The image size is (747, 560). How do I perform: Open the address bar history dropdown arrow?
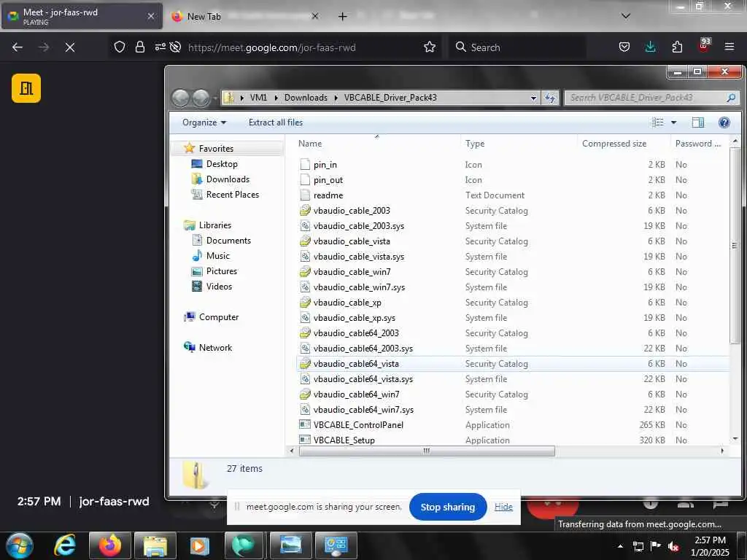click(x=533, y=98)
